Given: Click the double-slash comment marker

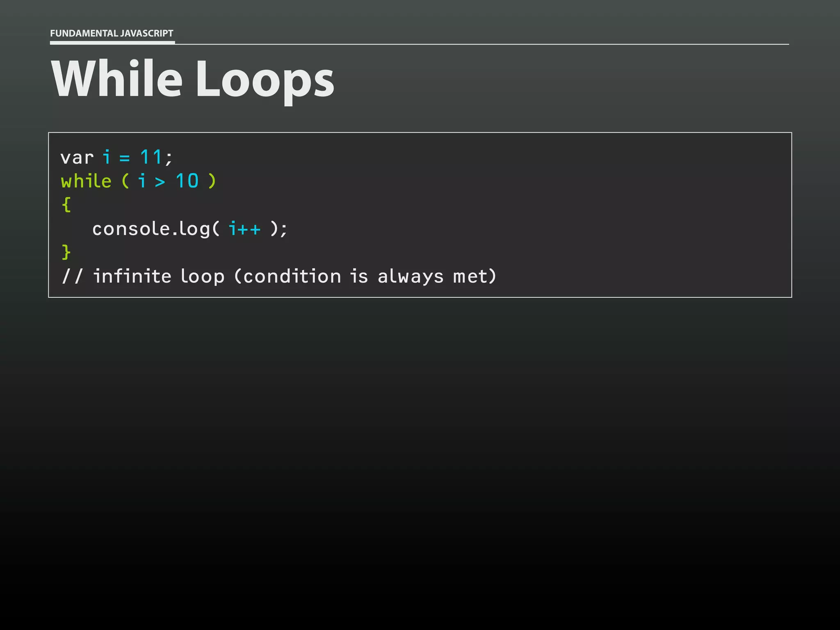Looking at the screenshot, I should (x=72, y=276).
